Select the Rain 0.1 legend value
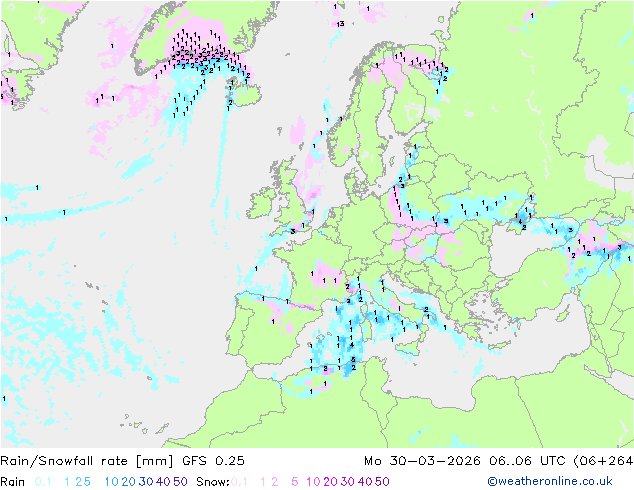The width and height of the screenshot is (634, 490). click(x=43, y=482)
